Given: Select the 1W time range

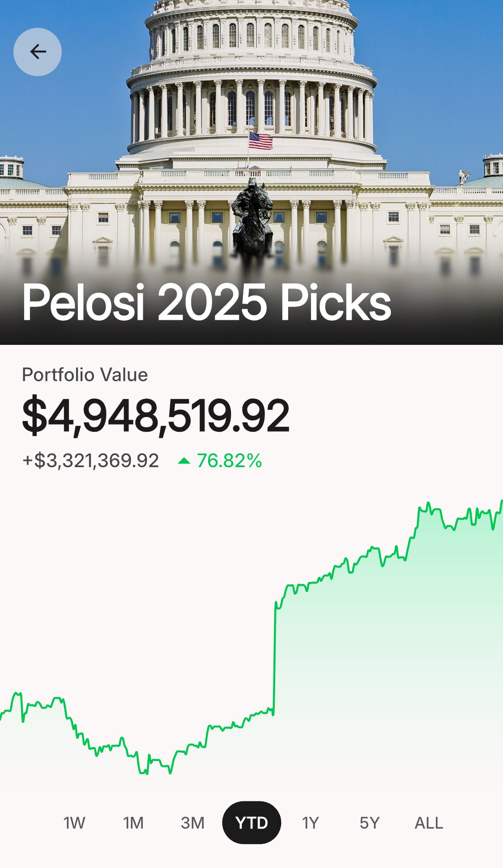Looking at the screenshot, I should tap(74, 823).
